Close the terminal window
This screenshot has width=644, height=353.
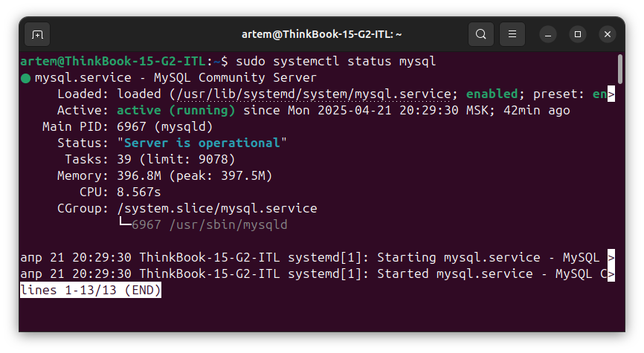[608, 34]
